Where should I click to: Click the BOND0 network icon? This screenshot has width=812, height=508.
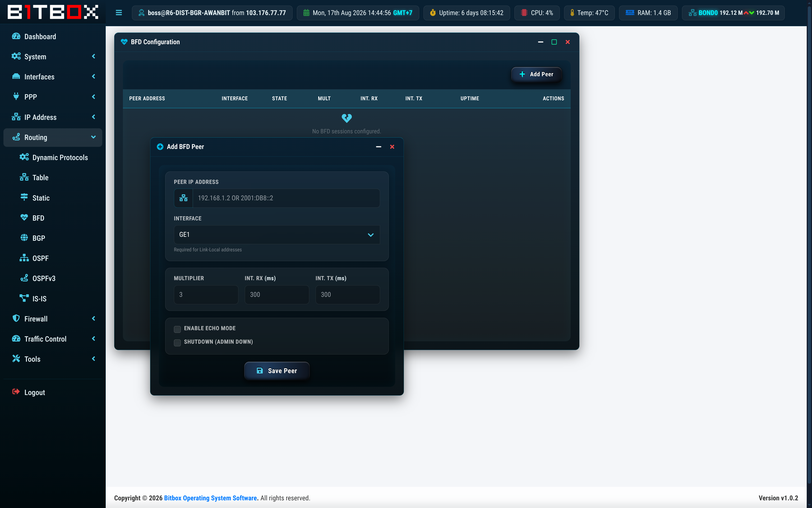[693, 13]
